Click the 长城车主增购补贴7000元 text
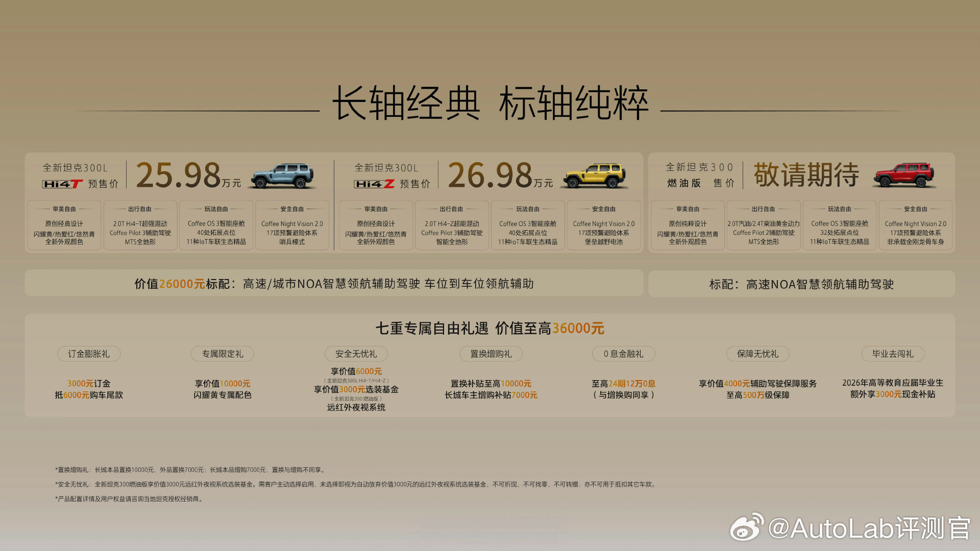The height and width of the screenshot is (551, 980). 491,395
